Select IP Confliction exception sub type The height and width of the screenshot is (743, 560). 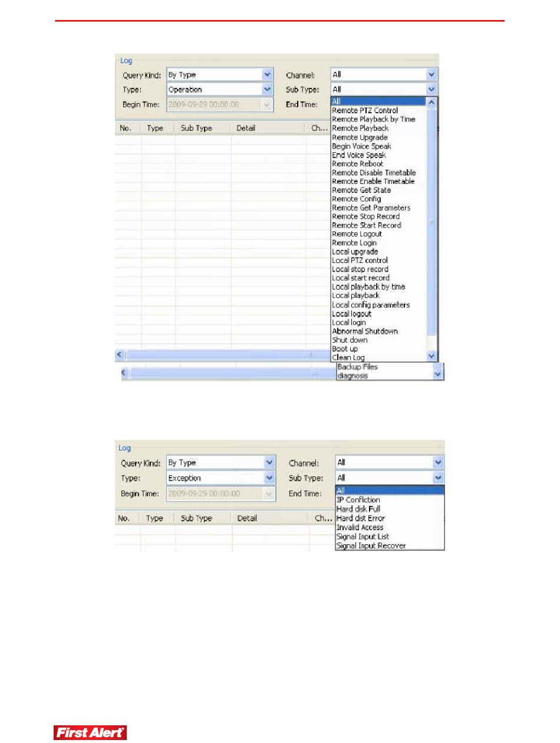point(358,500)
